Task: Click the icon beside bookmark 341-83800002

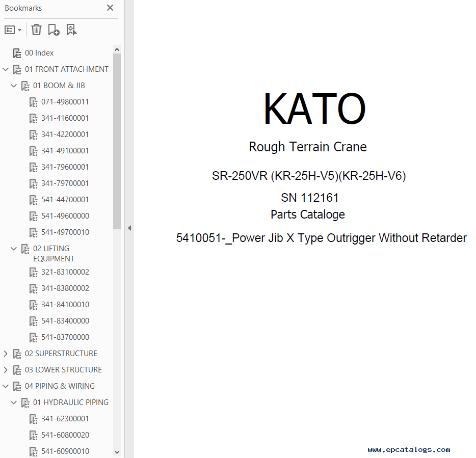Action: [x=34, y=289]
